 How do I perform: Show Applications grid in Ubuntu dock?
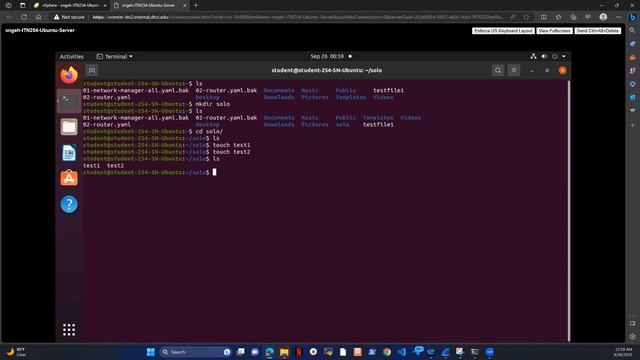pos(69,329)
